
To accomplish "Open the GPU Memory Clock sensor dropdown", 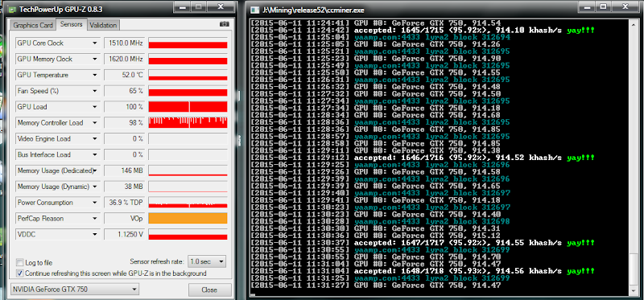I will point(95,59).
